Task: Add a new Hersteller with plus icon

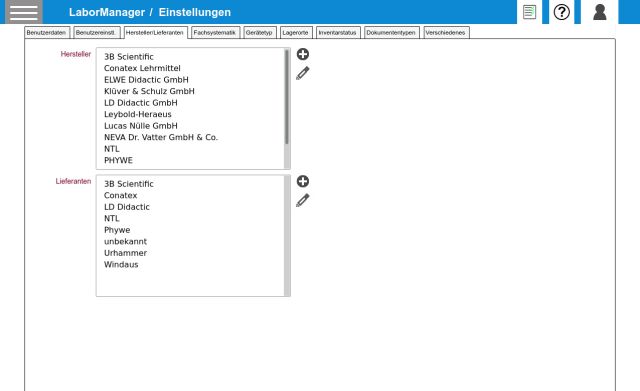Action: click(x=302, y=54)
